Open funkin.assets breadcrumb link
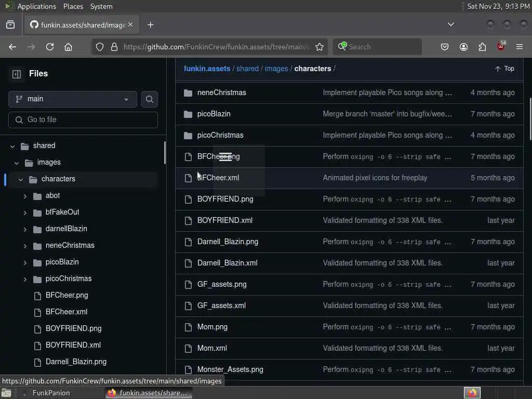 click(207, 69)
